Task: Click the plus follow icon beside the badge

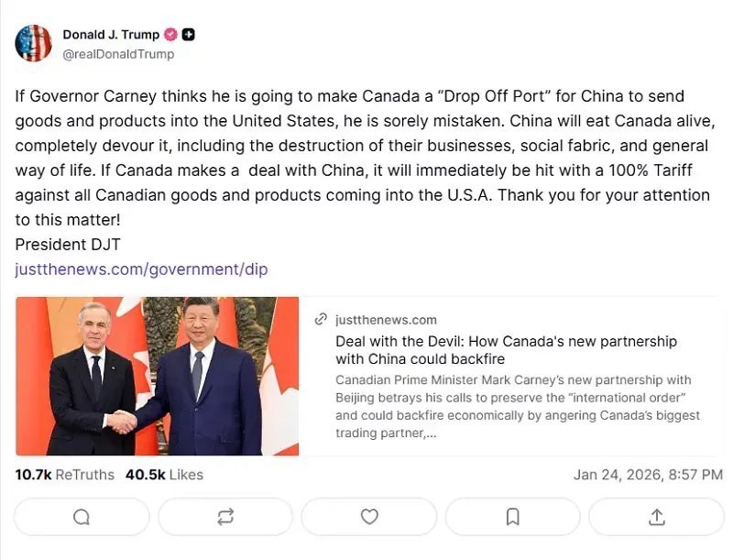Action: (x=190, y=33)
